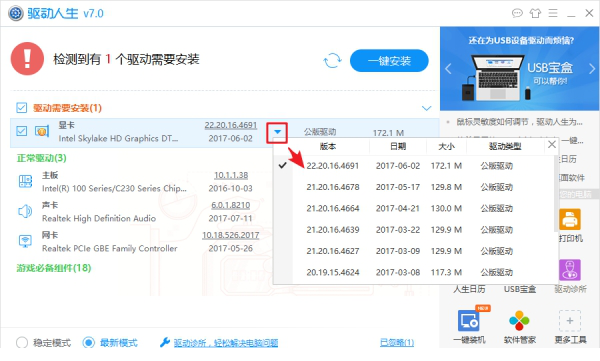Click the 117.3 M size cell
Image resolution: width=600 pixels, height=361 pixels.
(x=446, y=272)
